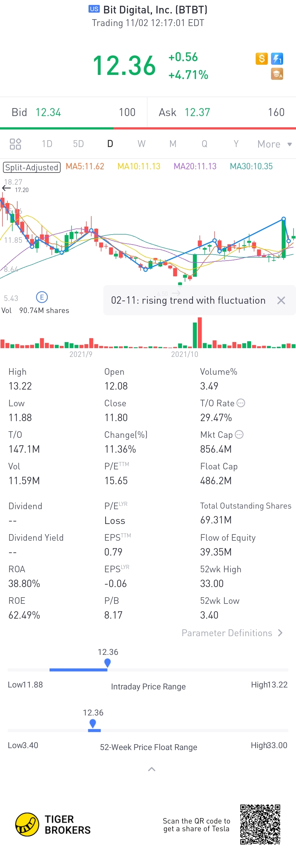This screenshot has width=296, height=868.
Task: Tap the Intraday Price Range marker
Action: [x=107, y=663]
